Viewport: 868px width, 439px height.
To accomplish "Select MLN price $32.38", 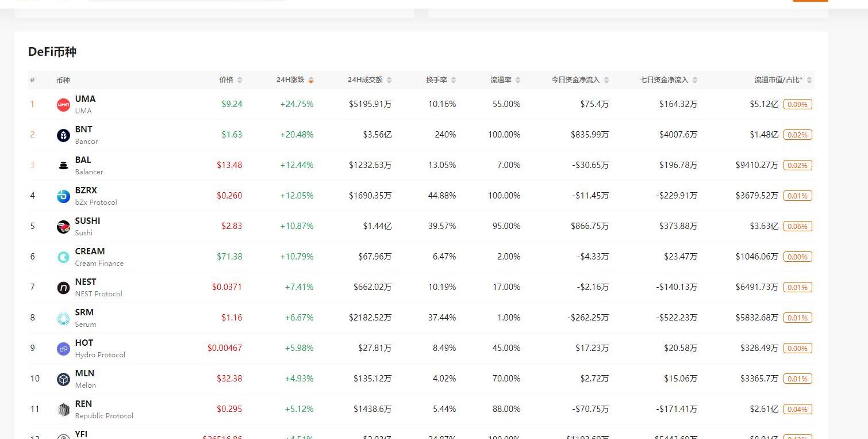I will point(229,379).
